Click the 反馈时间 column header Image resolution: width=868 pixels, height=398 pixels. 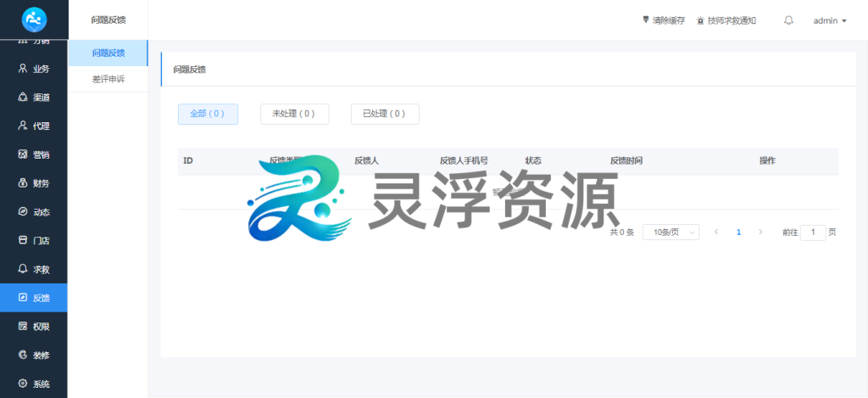626,160
